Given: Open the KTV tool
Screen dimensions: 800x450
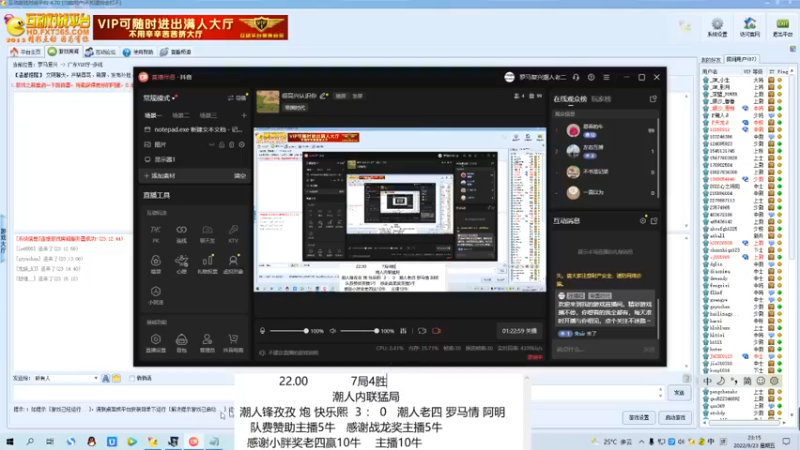Looking at the screenshot, I should (x=233, y=233).
